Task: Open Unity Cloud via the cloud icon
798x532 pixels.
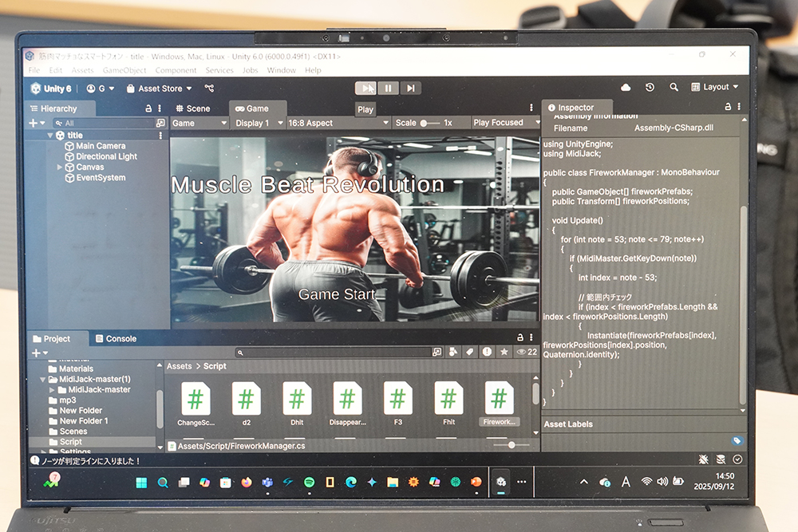Action: tap(626, 87)
